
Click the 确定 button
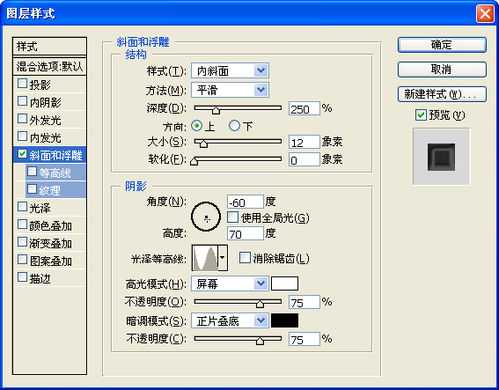pos(442,45)
